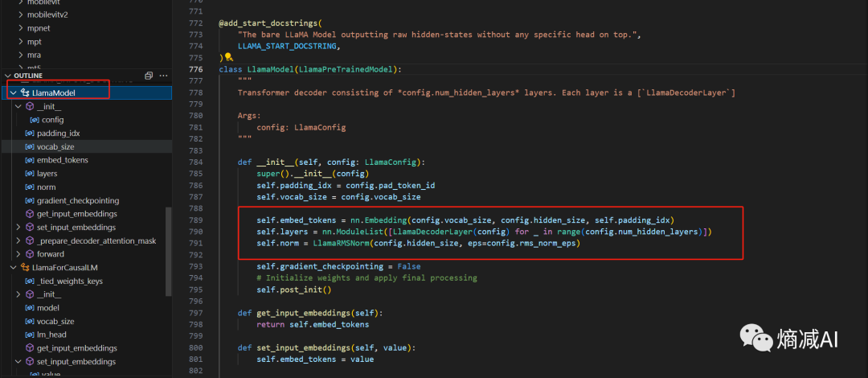This screenshot has height=378, width=868.
Task: Expand the _prepare_decoder_attention_mask chevron
Action: pos(18,241)
